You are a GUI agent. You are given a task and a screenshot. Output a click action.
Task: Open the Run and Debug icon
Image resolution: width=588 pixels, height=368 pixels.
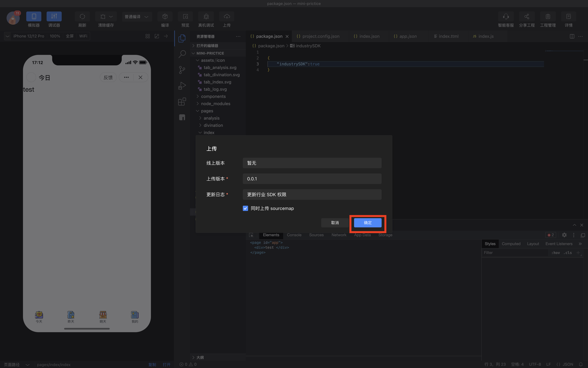pyautogui.click(x=182, y=86)
